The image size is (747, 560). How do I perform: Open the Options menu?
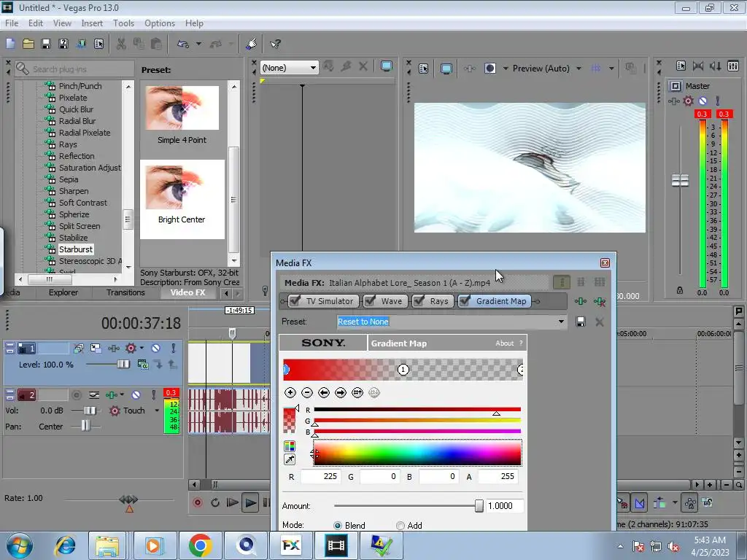point(160,23)
